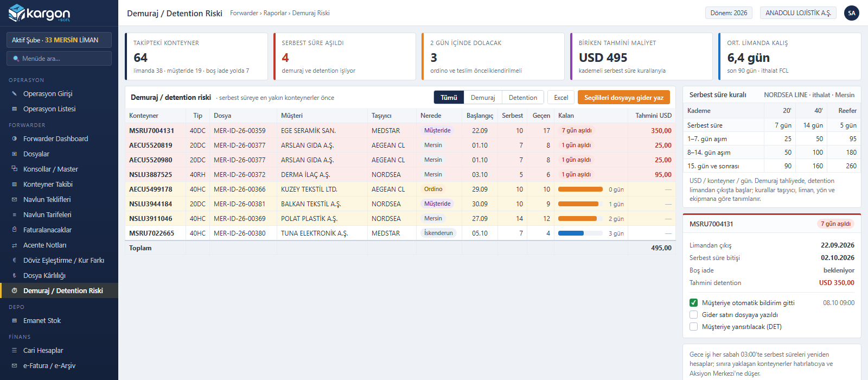Check 'Müşteriye yansıtılacak (DET)' checkbox
Screen dimensions: 868x380
click(693, 327)
